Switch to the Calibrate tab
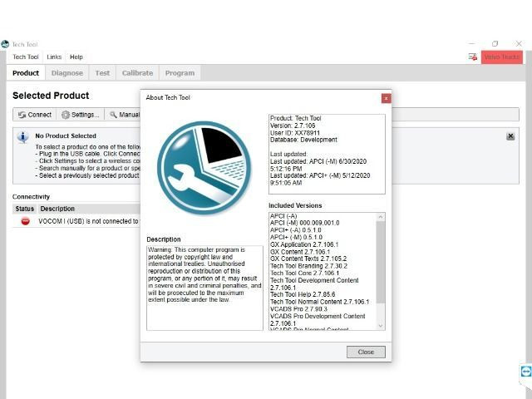Viewport: 532px width, 399px height. [137, 73]
